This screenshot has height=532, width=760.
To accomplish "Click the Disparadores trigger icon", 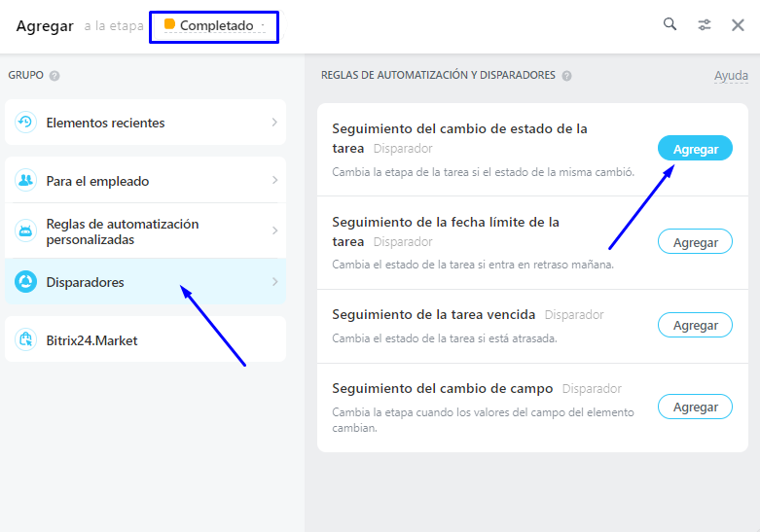I will (25, 282).
